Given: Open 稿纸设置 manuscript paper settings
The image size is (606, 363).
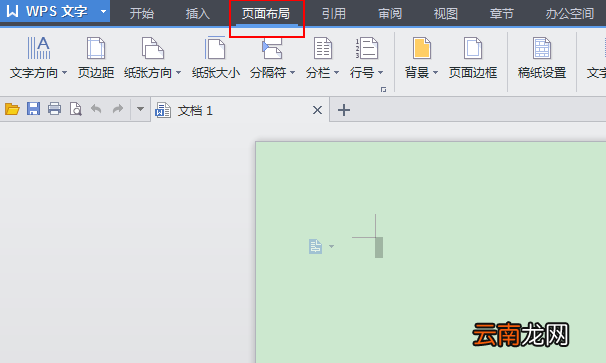Looking at the screenshot, I should point(542,58).
